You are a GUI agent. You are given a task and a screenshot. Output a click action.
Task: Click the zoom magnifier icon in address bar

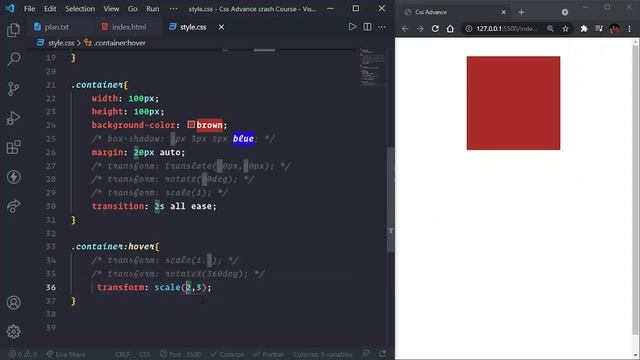pyautogui.click(x=550, y=29)
